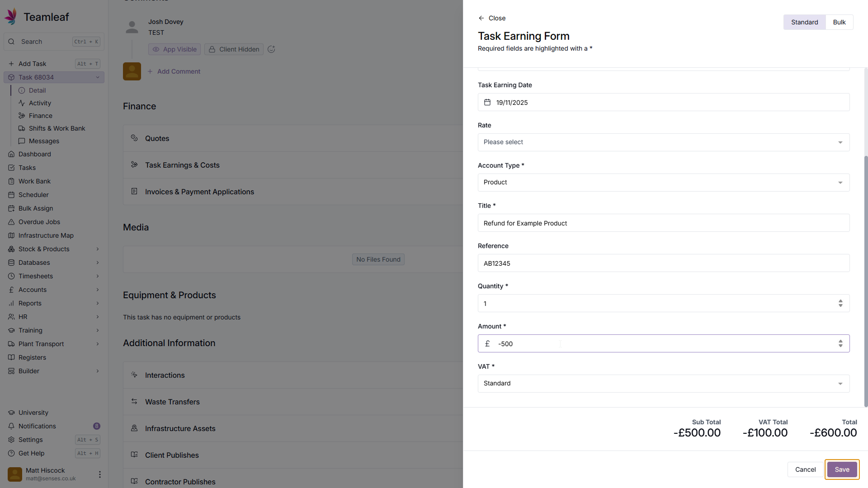This screenshot has width=868, height=488.
Task: Switch the form to Bulk mode
Action: click(x=839, y=22)
